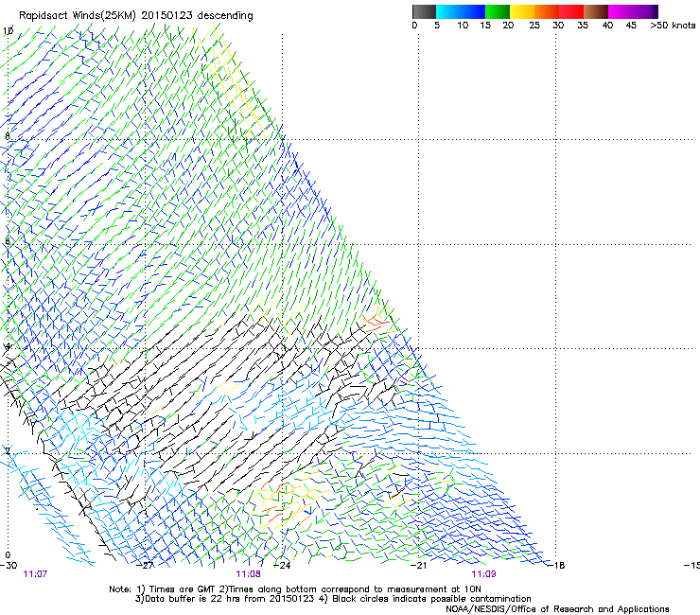700x615 pixels.
Task: Click the latitude label 8 on left axis
Action: [x=8, y=136]
